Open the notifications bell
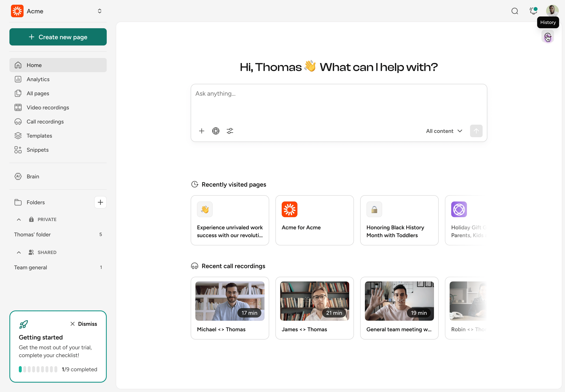Image resolution: width=565 pixels, height=392 pixels. point(533,11)
